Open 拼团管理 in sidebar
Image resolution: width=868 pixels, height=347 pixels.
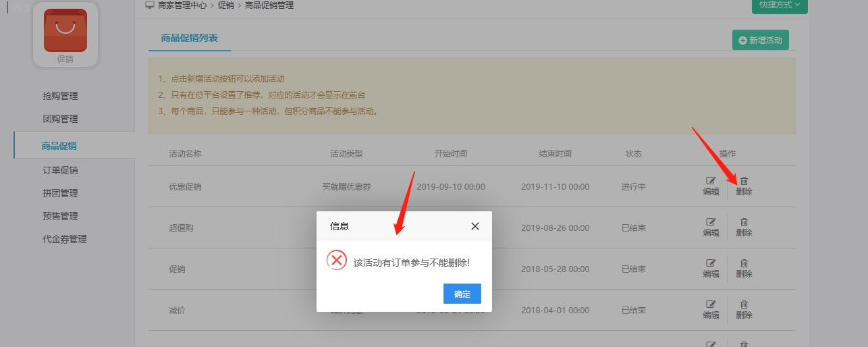pos(60,193)
